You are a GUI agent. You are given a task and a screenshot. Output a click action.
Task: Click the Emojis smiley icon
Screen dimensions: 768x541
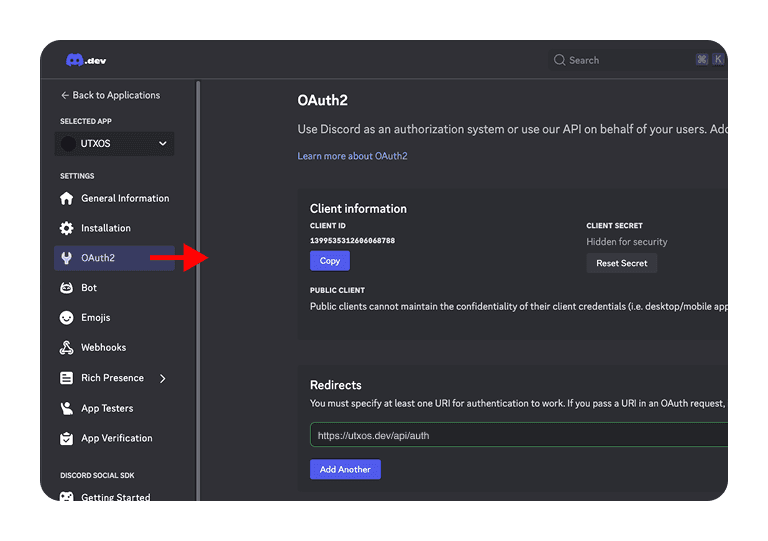(x=67, y=318)
